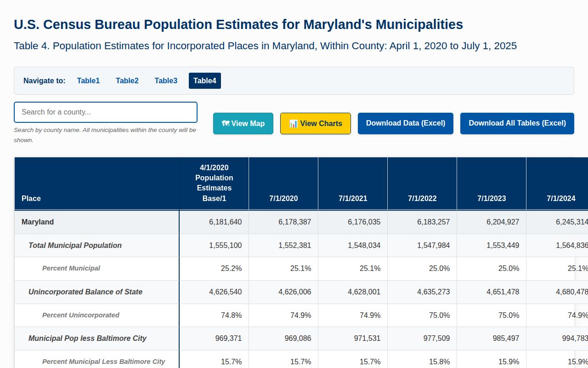Click the 25.2% Percent Municipal cell
Viewport: 588px width, 368px height.
214,269
